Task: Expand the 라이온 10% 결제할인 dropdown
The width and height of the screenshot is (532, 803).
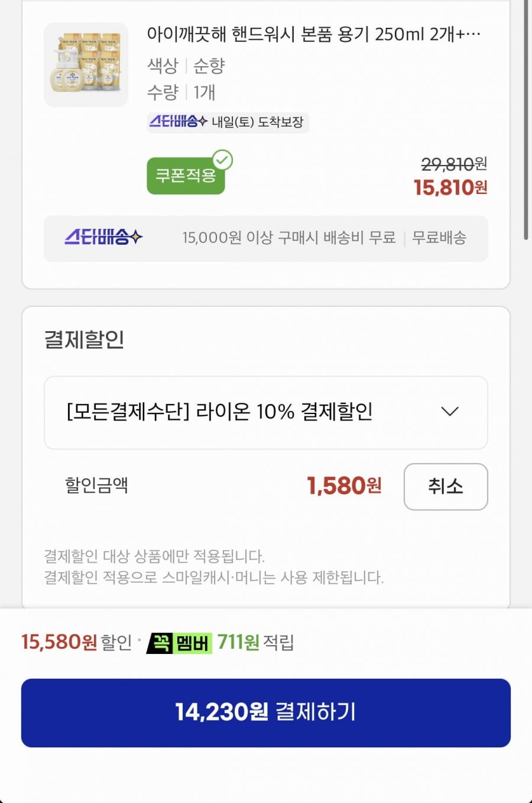Action: [x=266, y=412]
